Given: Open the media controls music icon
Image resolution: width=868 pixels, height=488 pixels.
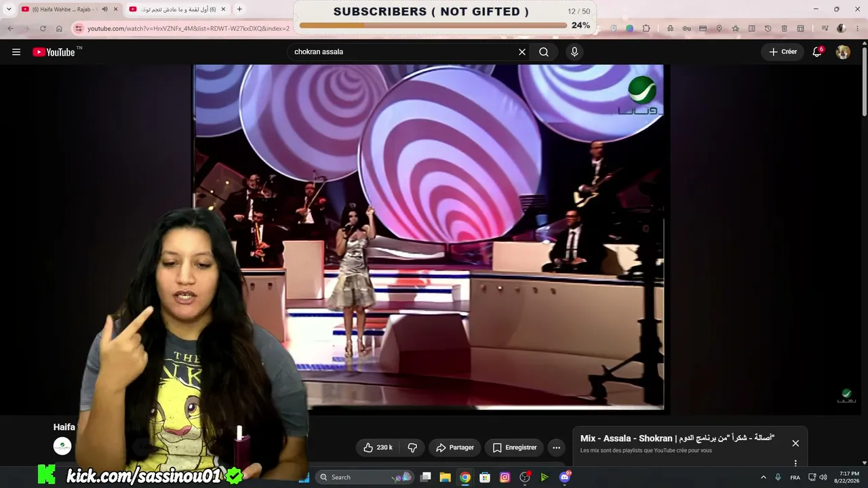Looking at the screenshot, I should click(825, 28).
